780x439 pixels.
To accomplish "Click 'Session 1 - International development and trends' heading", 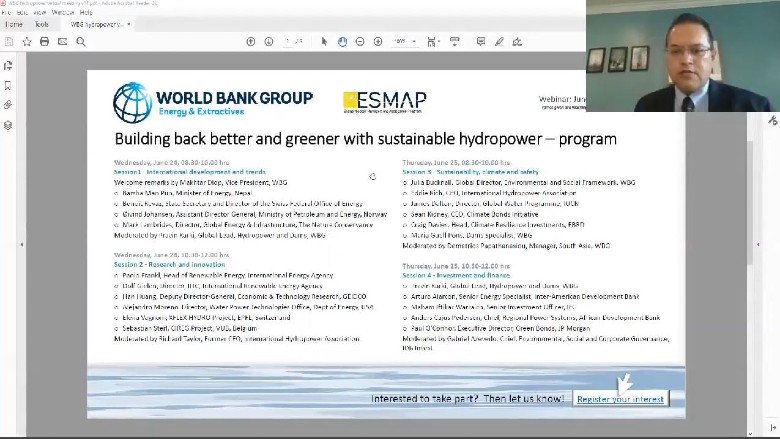I will [x=190, y=172].
